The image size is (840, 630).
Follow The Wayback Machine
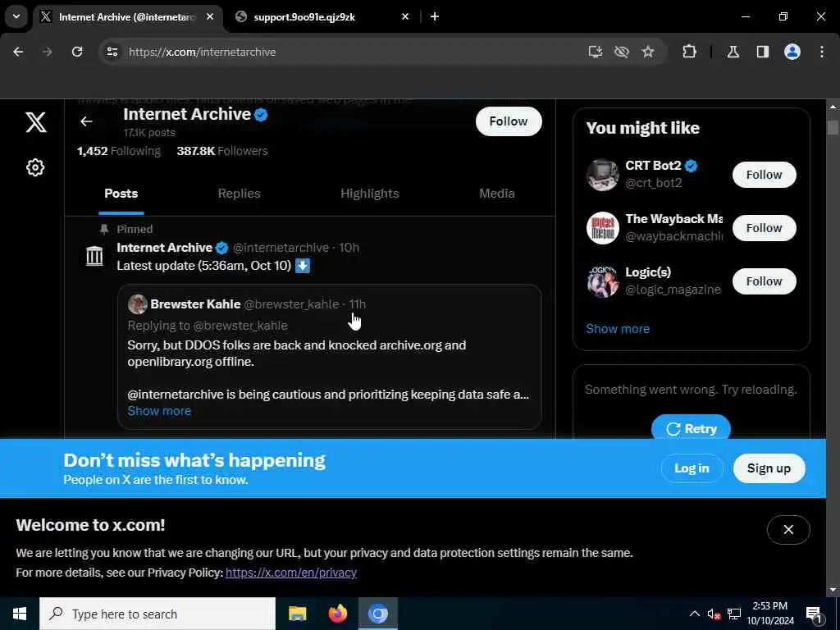[764, 228]
